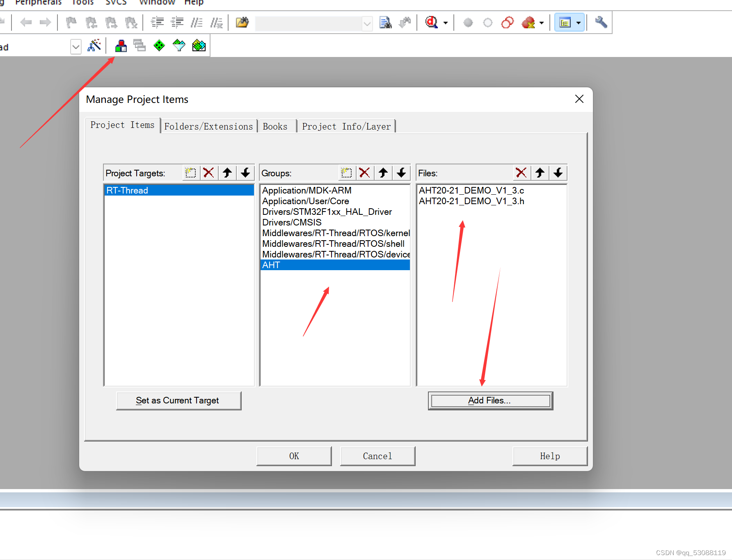Open the target selection dropdown
This screenshot has height=560, width=732.
point(76,47)
